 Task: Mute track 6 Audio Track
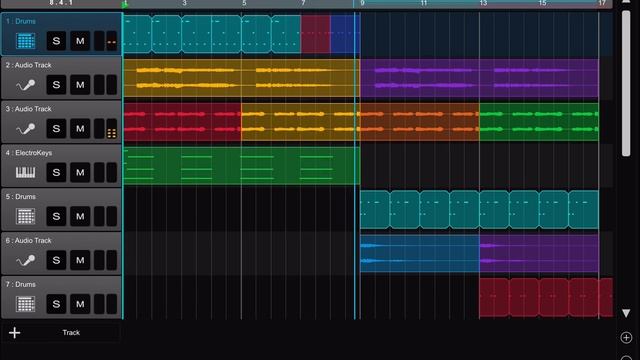tap(80, 260)
